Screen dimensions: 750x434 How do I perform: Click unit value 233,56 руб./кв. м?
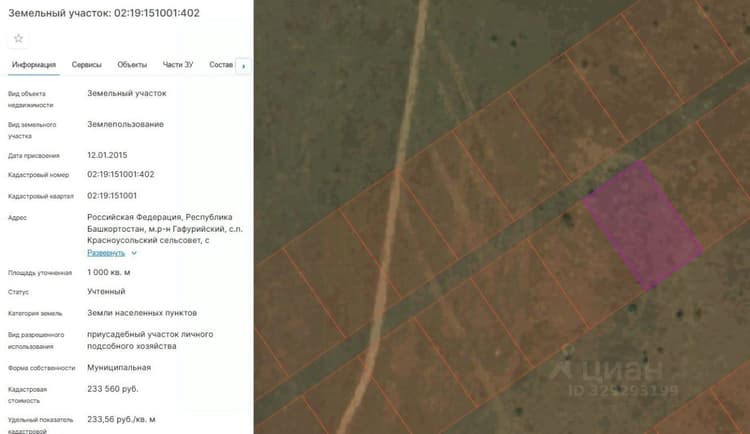coord(121,419)
